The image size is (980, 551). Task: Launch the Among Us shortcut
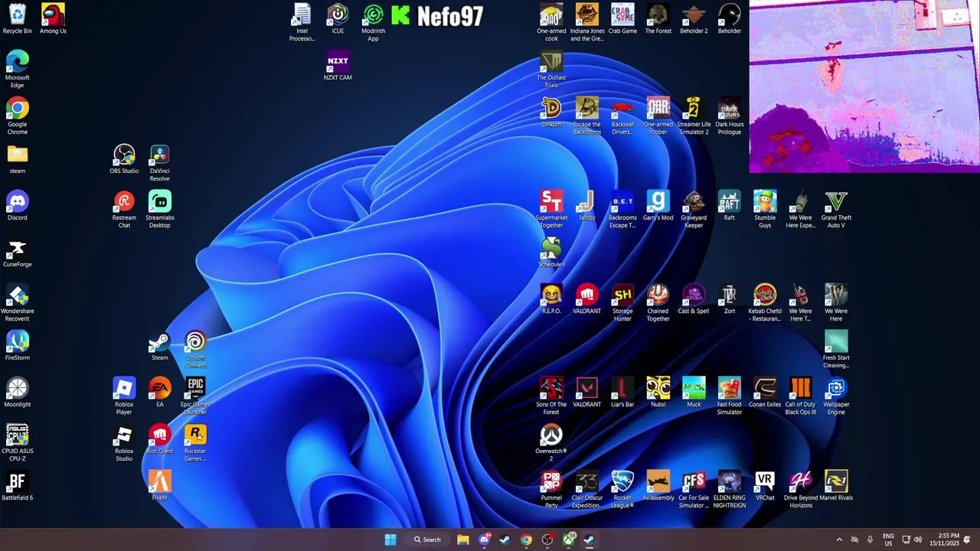point(53,19)
